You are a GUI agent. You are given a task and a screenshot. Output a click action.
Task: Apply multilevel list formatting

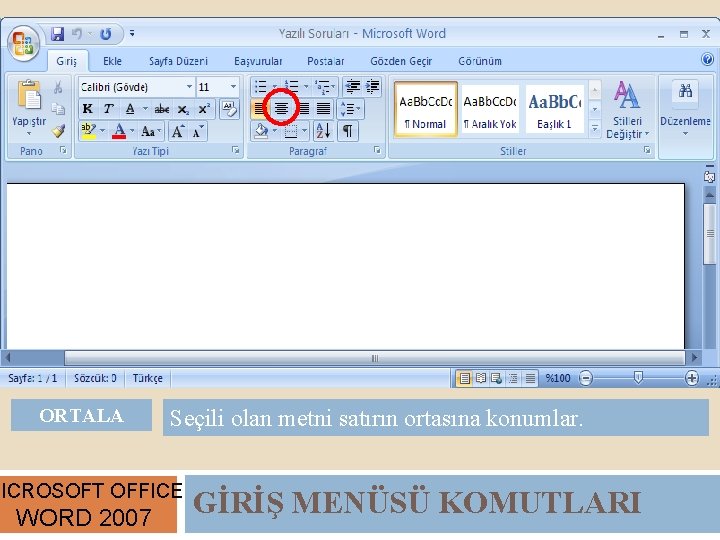(322, 86)
